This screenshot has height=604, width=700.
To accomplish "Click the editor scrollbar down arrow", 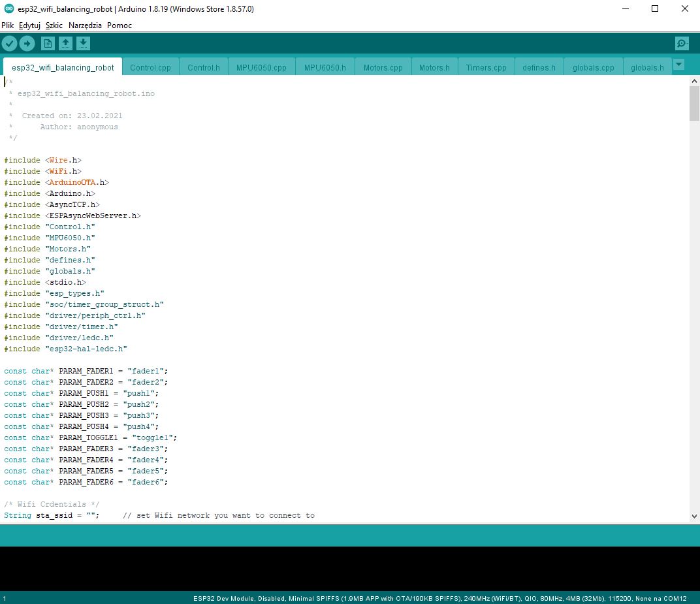I will tap(694, 516).
